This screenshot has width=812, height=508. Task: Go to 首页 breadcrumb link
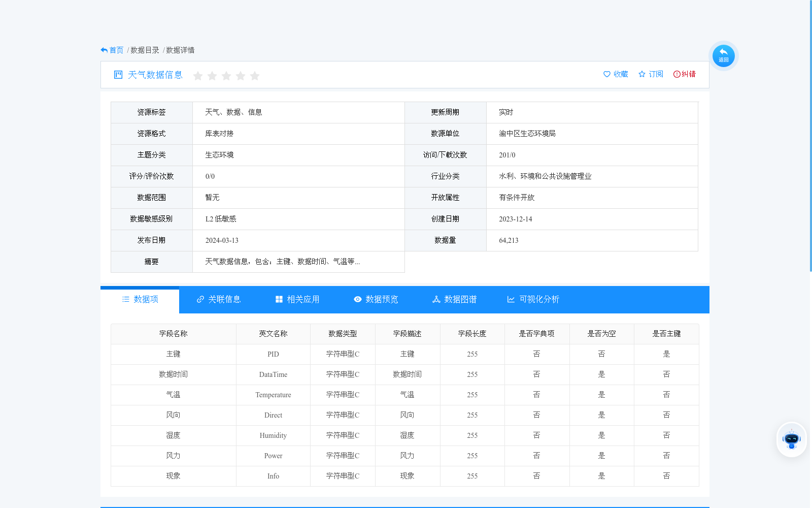pos(116,50)
